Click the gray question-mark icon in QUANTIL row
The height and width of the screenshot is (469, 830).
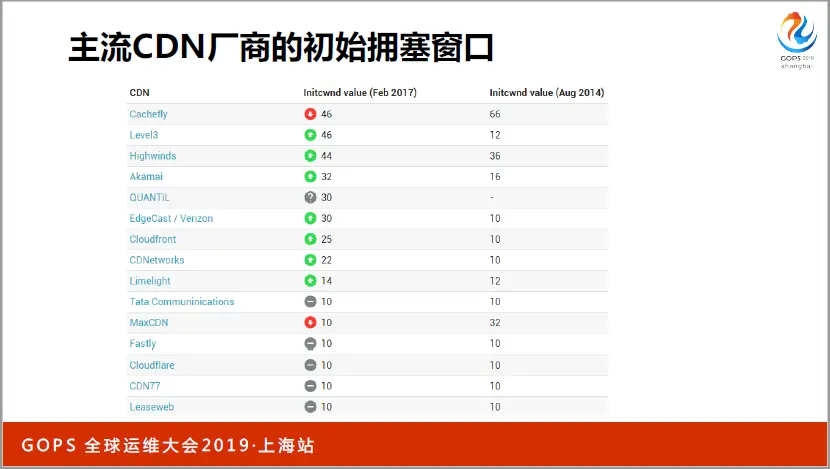(x=310, y=197)
